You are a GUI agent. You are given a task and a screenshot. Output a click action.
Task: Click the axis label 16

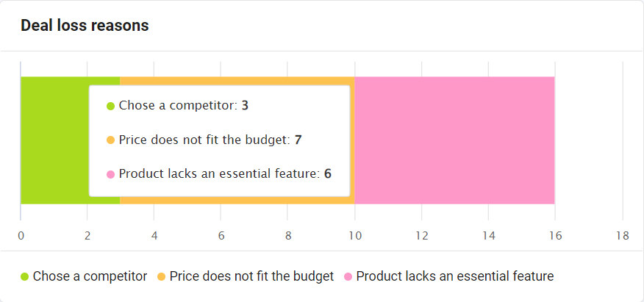pos(555,236)
